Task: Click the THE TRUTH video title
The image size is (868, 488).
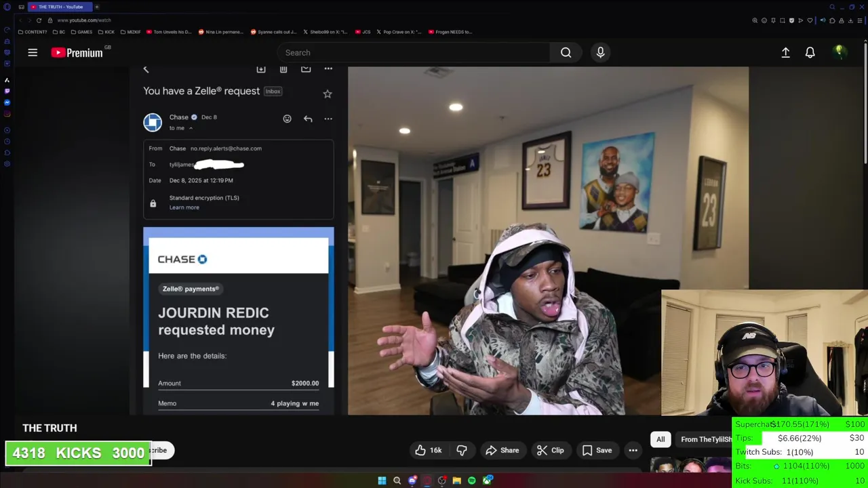Action: [x=50, y=428]
